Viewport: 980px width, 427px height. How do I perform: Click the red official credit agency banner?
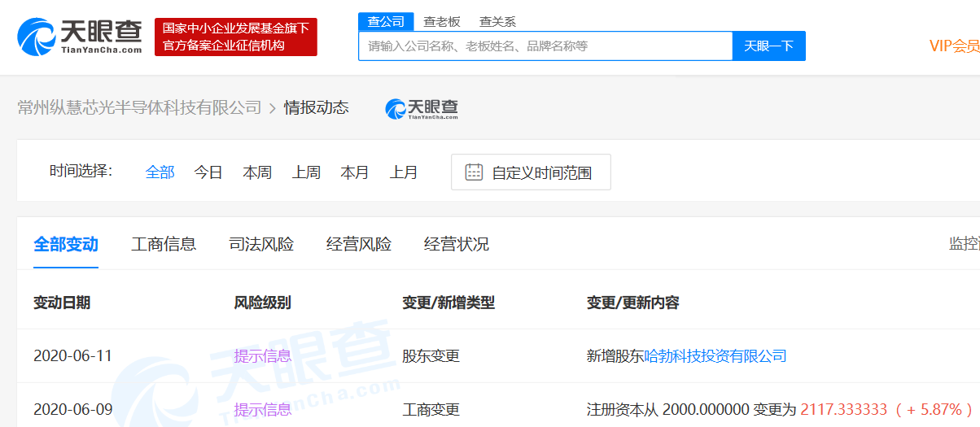pos(236,37)
